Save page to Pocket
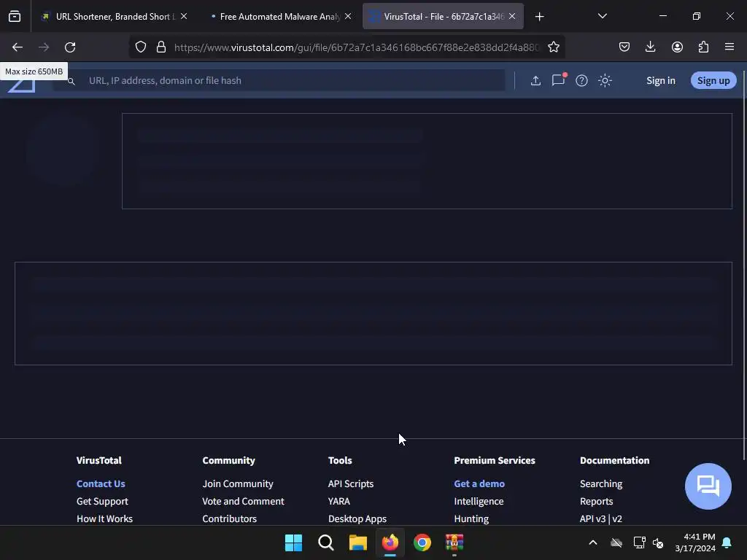 [624, 47]
